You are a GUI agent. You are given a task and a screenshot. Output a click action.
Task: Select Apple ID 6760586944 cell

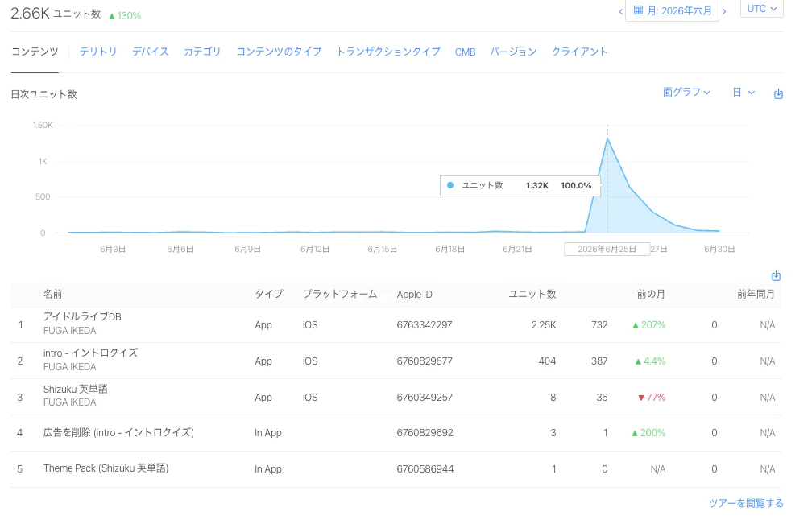[x=425, y=469]
